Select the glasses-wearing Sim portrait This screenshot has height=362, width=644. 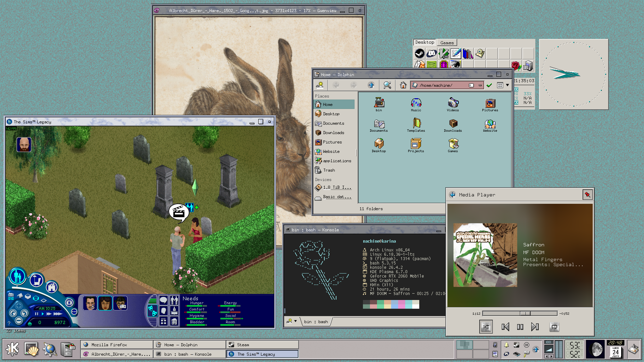click(120, 303)
